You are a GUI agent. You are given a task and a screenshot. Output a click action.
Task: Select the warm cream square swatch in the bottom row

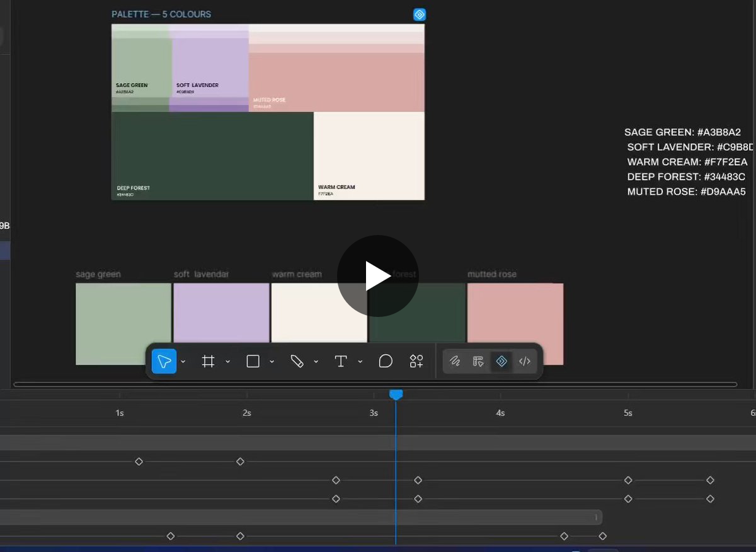319,313
